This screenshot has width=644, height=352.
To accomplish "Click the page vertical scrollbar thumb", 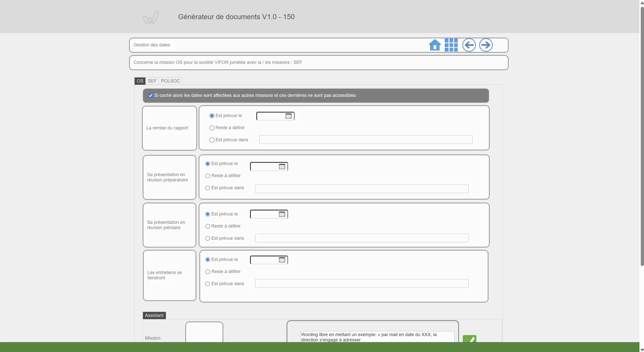I will tap(642, 136).
